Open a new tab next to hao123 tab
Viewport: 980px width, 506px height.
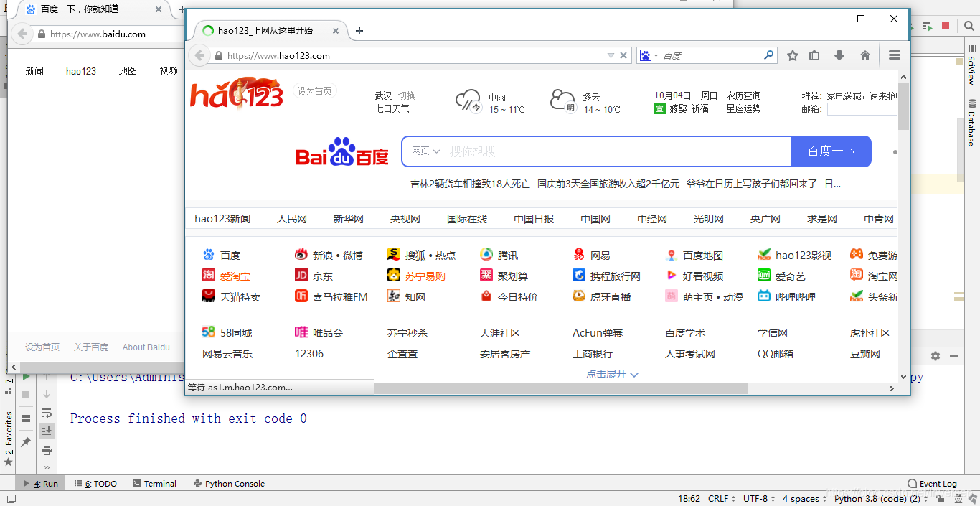coord(359,31)
